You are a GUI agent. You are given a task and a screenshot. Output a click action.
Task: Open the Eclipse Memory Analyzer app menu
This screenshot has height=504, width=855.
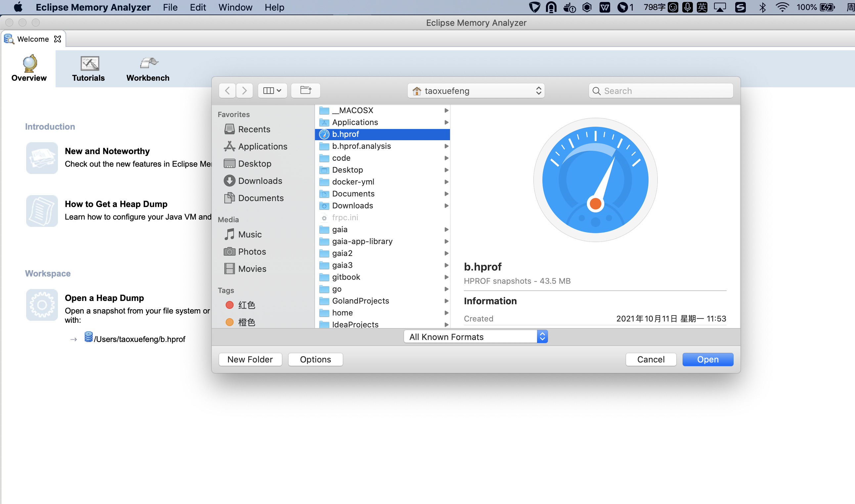93,7
